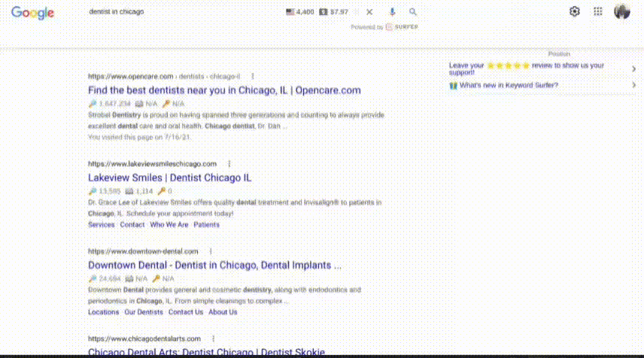644x358 pixels.
Task: Click 'Contact Us' sitelink
Action: coord(186,312)
